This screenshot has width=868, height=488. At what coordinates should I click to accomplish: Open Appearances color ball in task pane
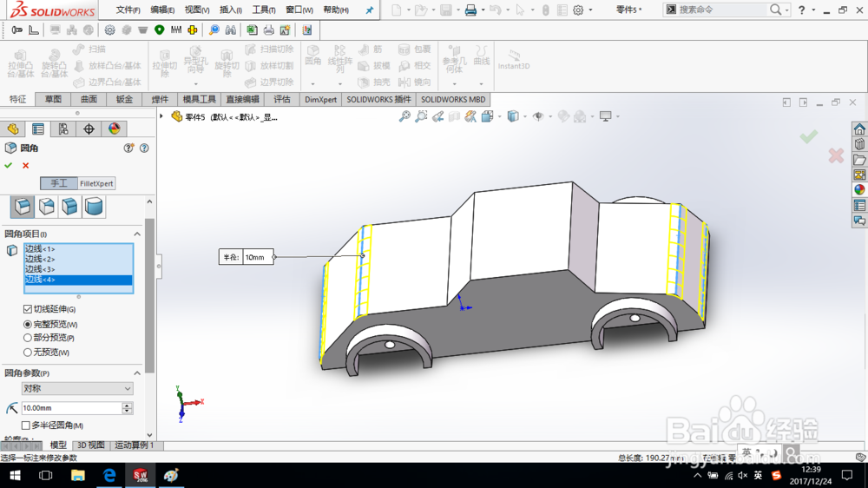[859, 189]
